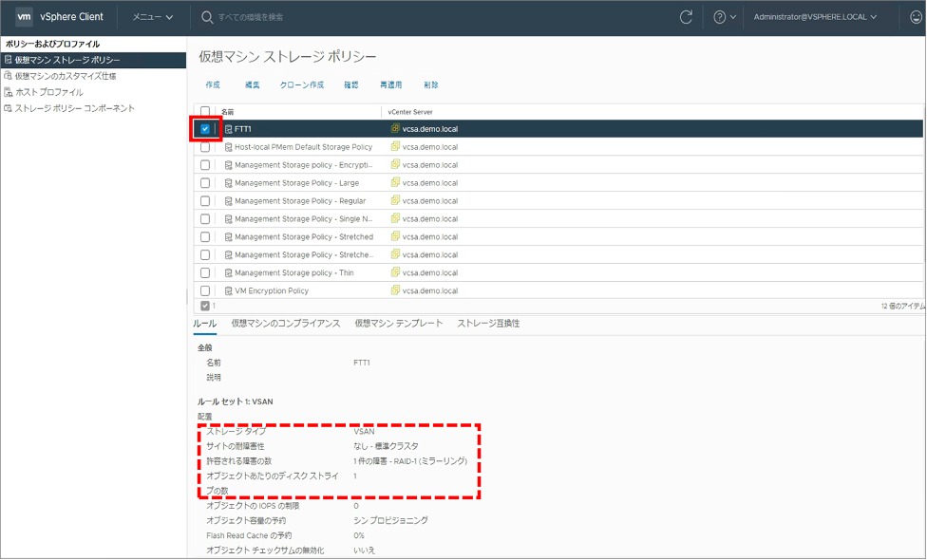
Task: Click vCenter icon in Host-local PMem row
Action: [395, 146]
